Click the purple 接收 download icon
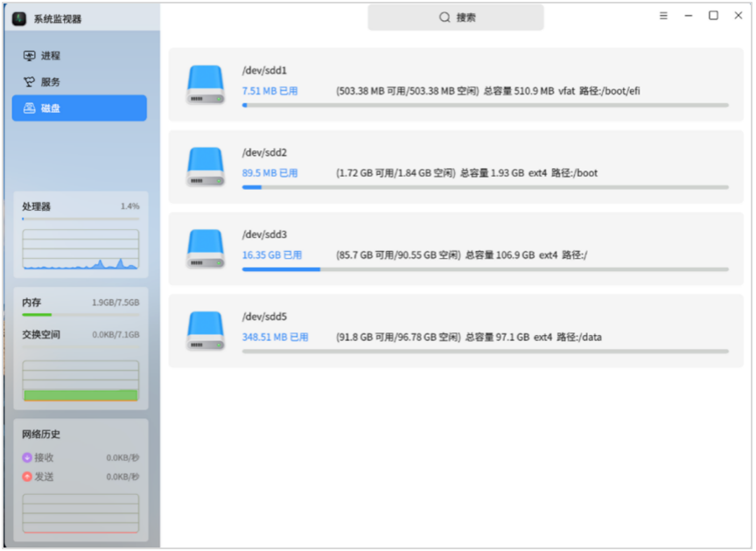This screenshot has width=756, height=551. (27, 457)
